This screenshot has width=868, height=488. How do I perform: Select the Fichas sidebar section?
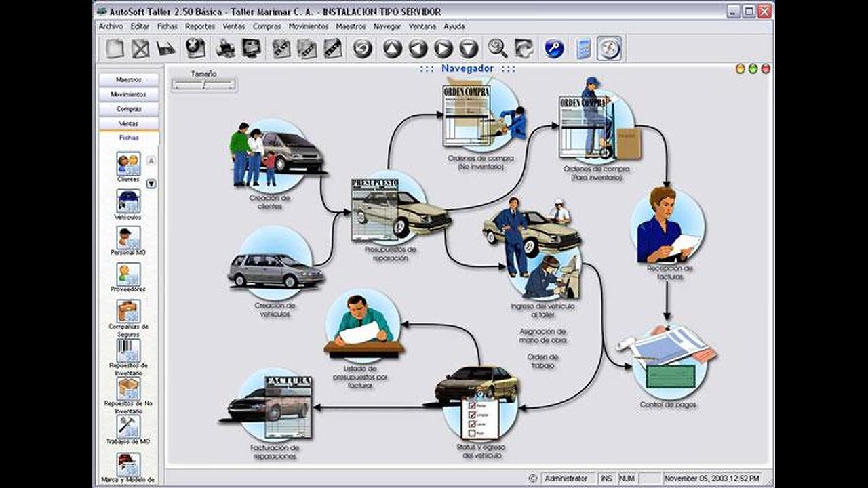point(129,138)
